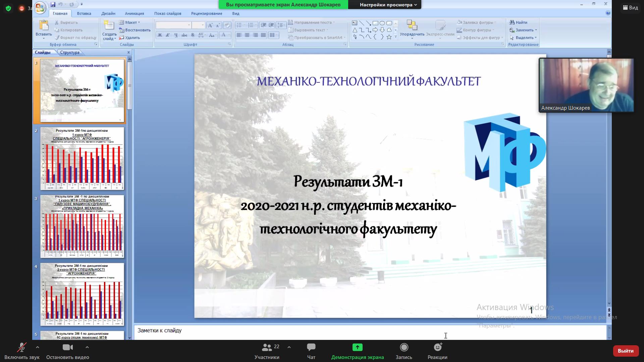
Task: Select slide 3 thumbnail in panel
Action: (x=82, y=227)
